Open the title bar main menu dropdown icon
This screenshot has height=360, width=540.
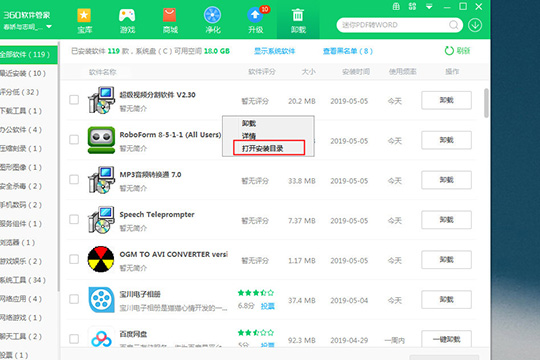pos(429,7)
